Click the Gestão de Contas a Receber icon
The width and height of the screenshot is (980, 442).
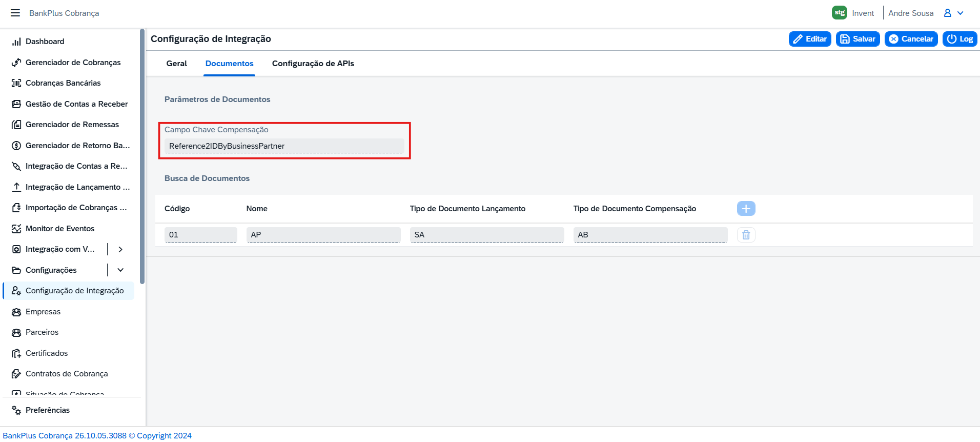coord(16,104)
